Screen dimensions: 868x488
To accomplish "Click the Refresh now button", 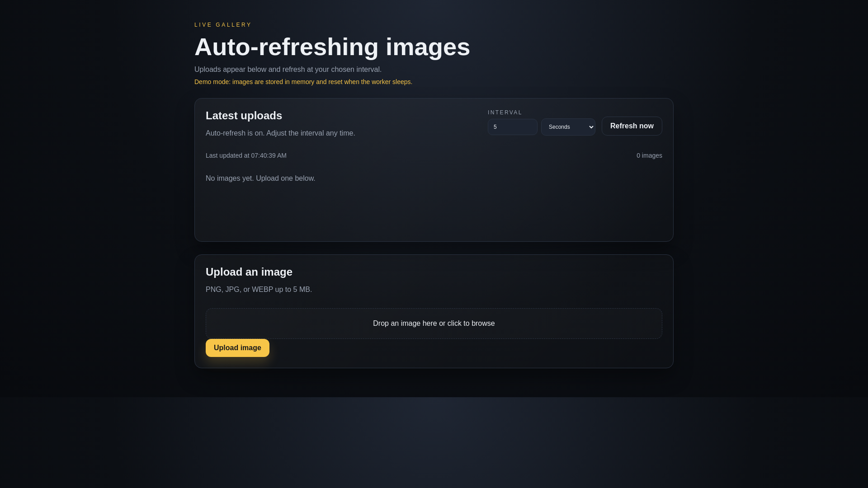I will [x=632, y=126].
